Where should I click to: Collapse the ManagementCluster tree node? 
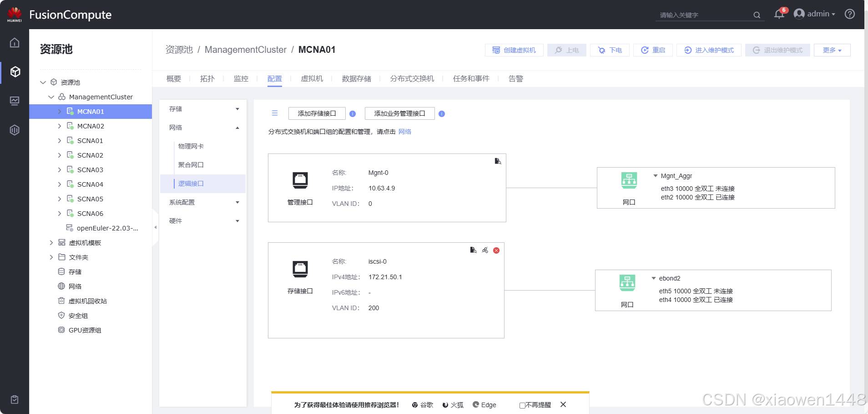click(51, 97)
